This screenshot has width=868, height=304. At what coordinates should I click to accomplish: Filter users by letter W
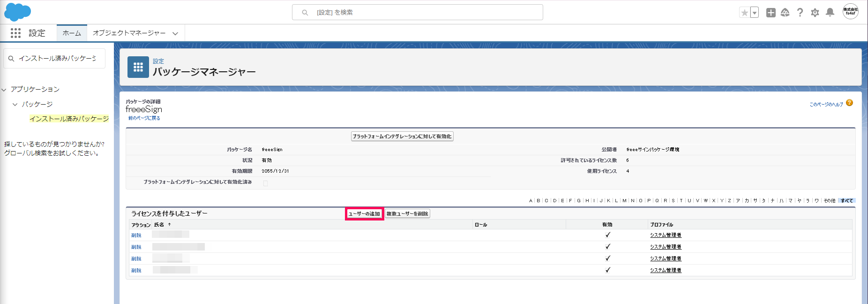[705, 201]
